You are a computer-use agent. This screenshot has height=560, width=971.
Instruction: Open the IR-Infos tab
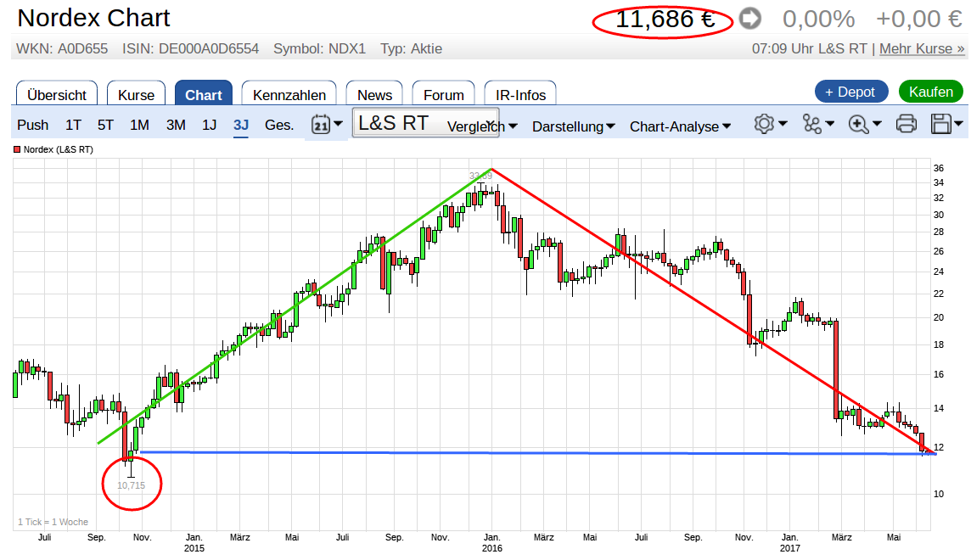pos(520,93)
